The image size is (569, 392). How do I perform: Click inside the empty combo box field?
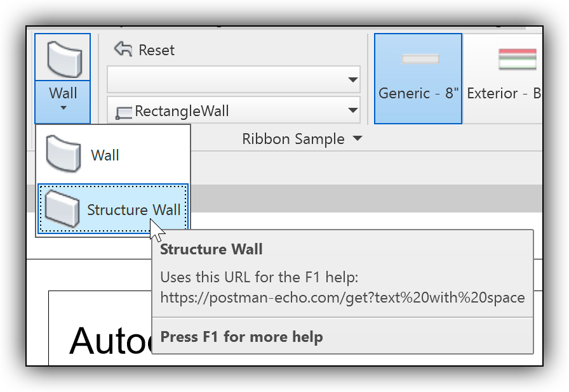pos(229,79)
